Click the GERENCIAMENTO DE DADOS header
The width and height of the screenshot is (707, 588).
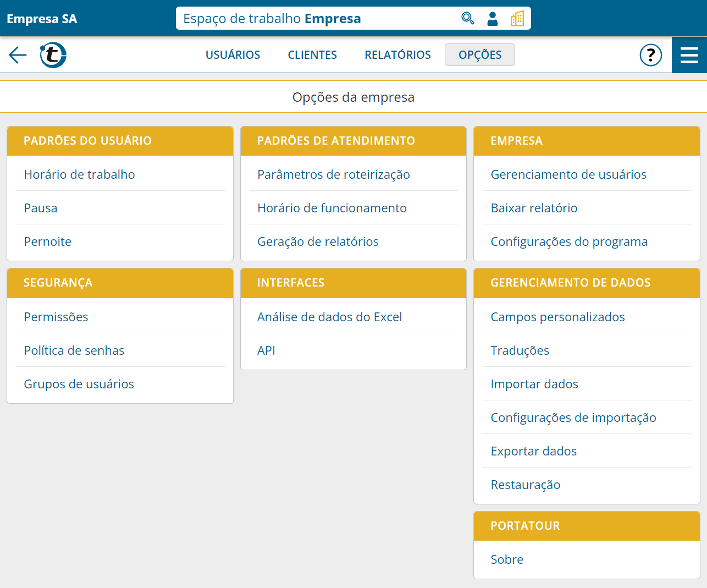pyautogui.click(x=587, y=283)
